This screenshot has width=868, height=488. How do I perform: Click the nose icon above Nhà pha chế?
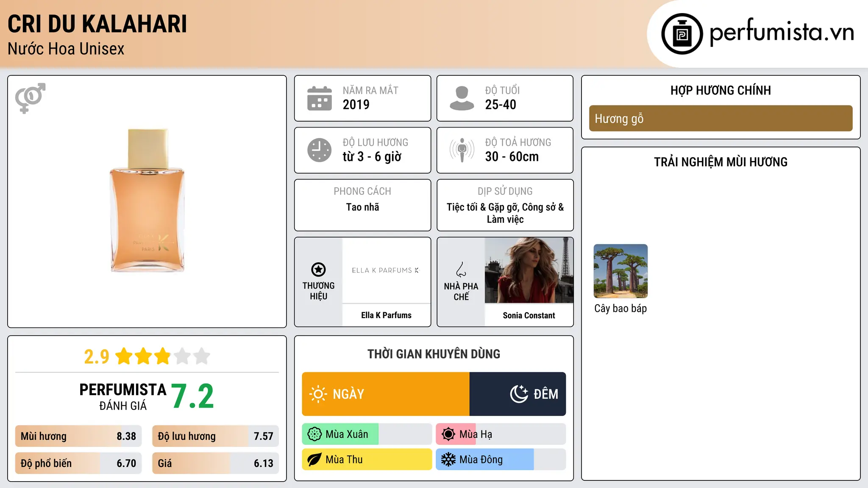click(461, 269)
